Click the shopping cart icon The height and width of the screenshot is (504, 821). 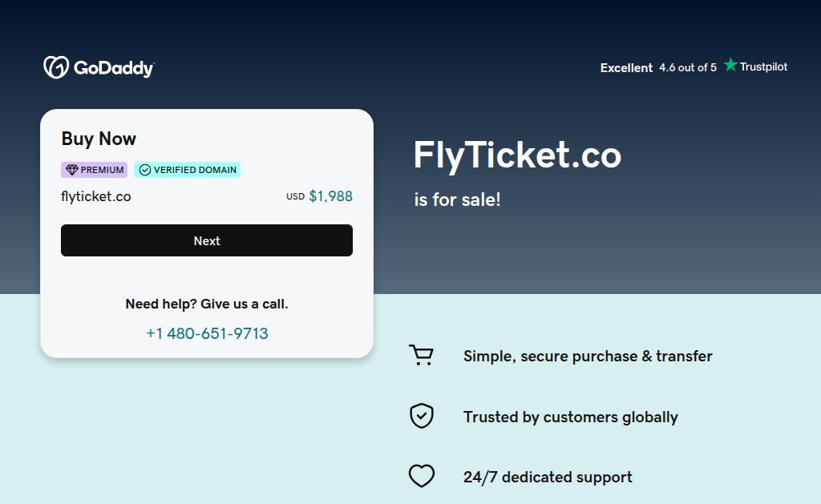point(421,355)
